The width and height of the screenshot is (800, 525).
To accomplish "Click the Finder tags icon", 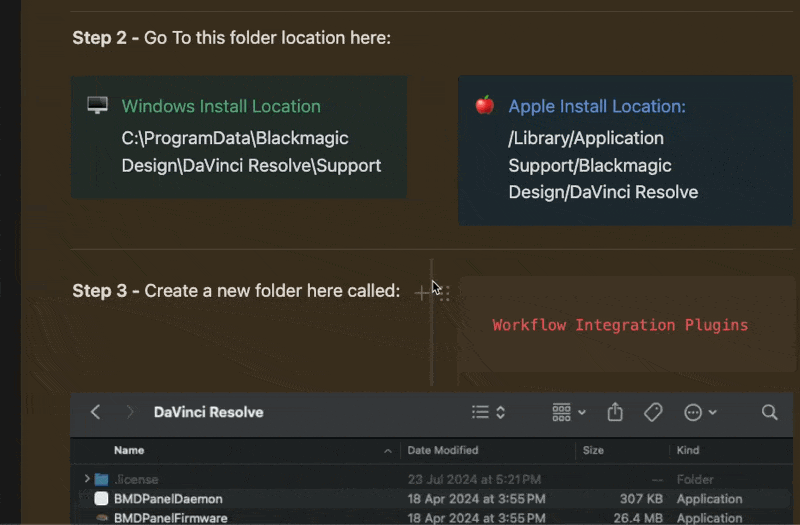I will coord(653,412).
